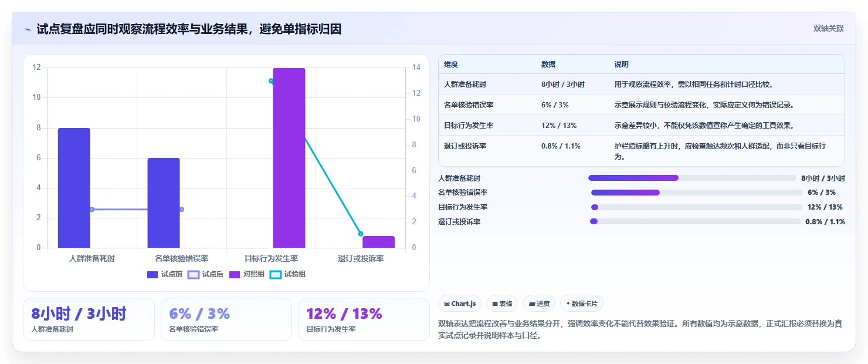Image resolution: width=868 pixels, height=364 pixels.
Task: Click the 名单核验错误率 x-axis label
Action: pos(182,258)
